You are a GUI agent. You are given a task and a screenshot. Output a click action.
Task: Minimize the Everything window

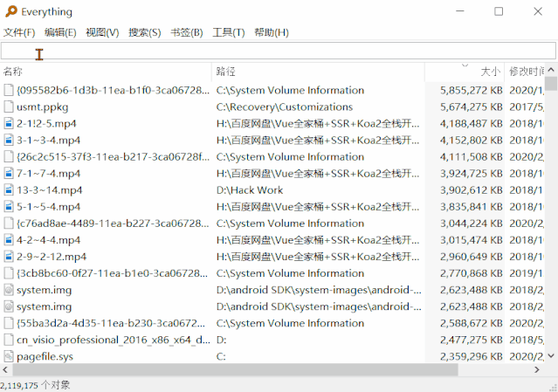tap(460, 11)
